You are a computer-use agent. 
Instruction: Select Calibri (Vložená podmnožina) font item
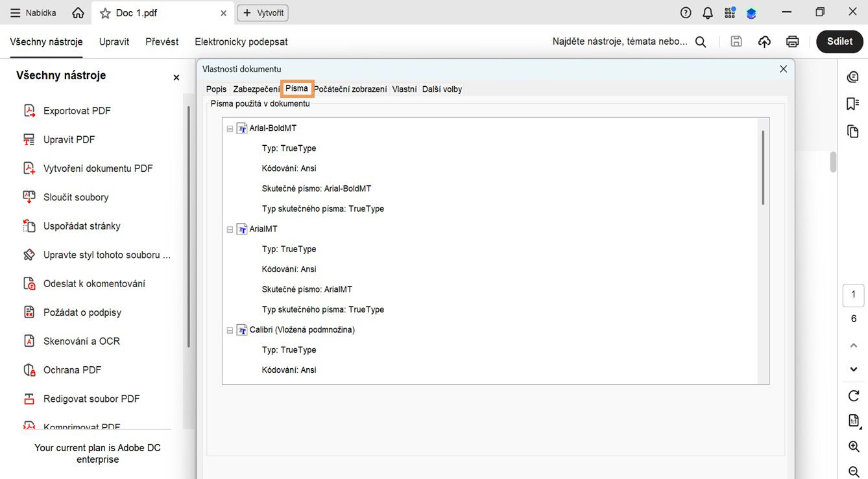[302, 330]
